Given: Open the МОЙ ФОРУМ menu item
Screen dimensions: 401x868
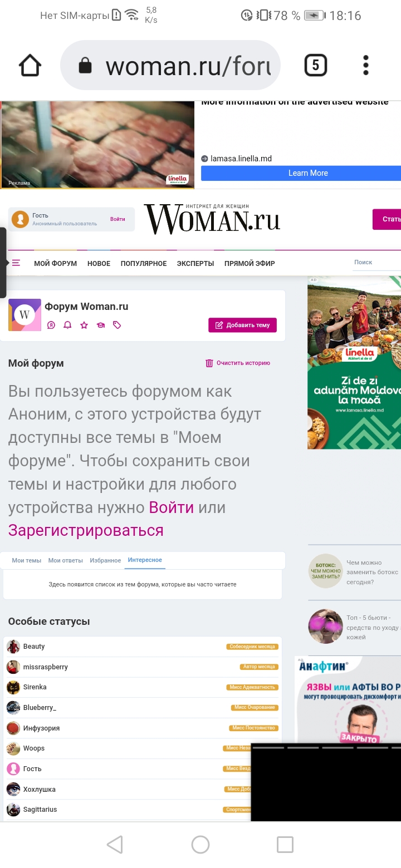Looking at the screenshot, I should [55, 264].
